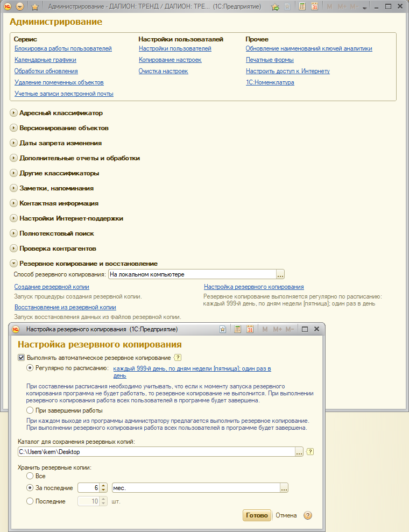Browse for backup folder via ellipsis button
This screenshot has width=409, height=532.
[299, 452]
